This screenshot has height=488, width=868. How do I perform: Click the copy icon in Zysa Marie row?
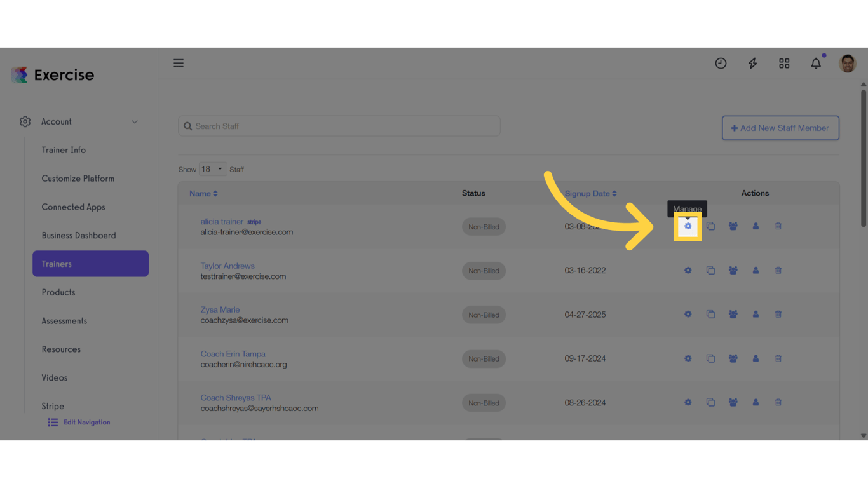tap(710, 314)
